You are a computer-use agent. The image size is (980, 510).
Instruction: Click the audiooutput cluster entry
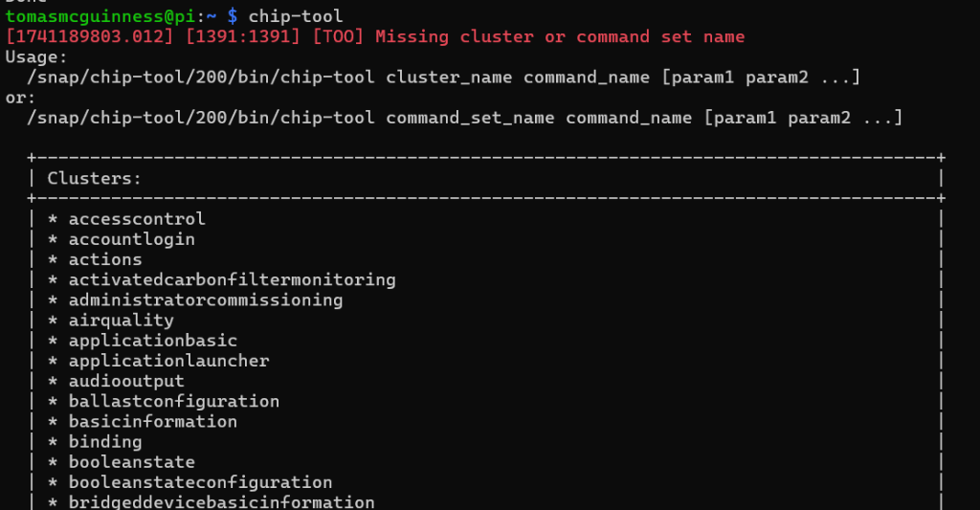(x=126, y=381)
